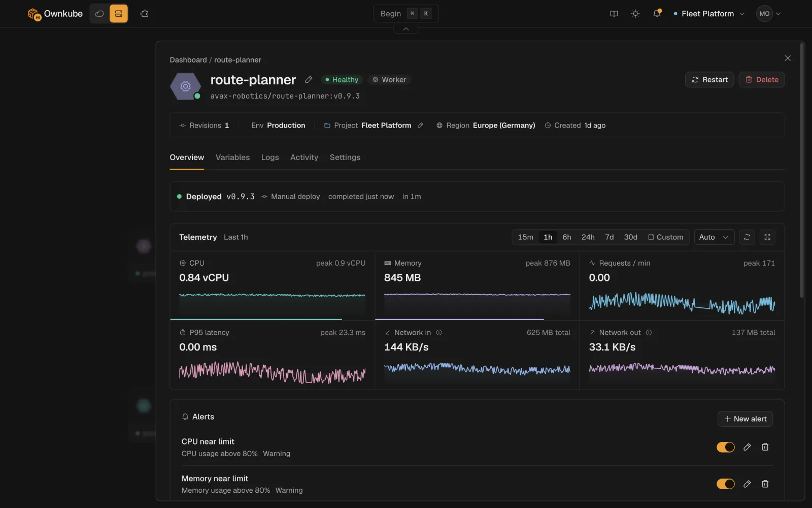Image resolution: width=812 pixels, height=508 pixels.
Task: Open the documentation book icon
Action: pyautogui.click(x=614, y=14)
